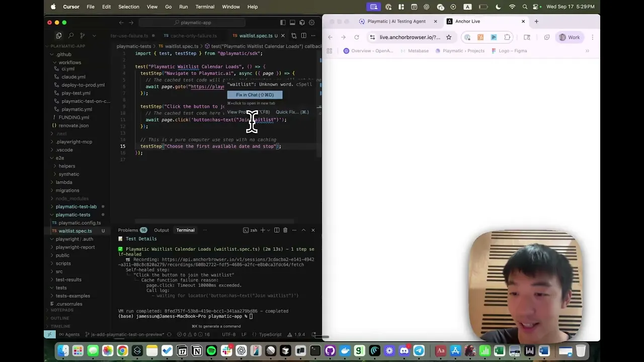
Task: Click Fix in Chat in hover popup
Action: (255, 95)
